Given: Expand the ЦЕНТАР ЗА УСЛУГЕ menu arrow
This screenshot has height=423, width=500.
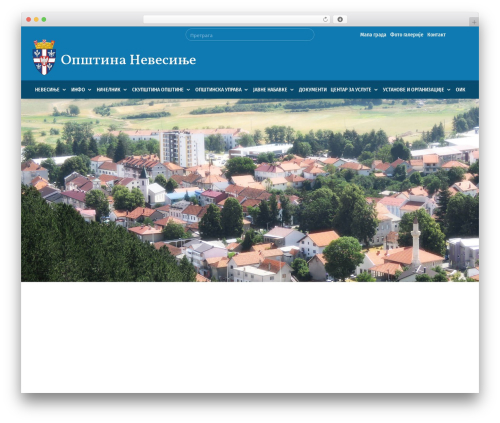Looking at the screenshot, I should [x=376, y=90].
